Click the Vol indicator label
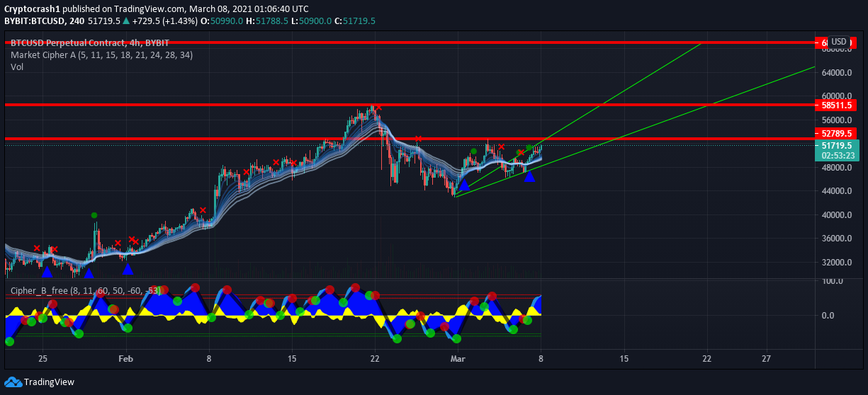 [16, 67]
